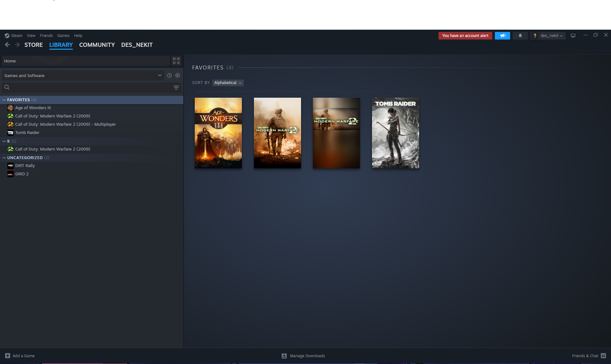Open the des_nekit account dropdown
Viewport: 611px width, 364px height.
[551, 36]
